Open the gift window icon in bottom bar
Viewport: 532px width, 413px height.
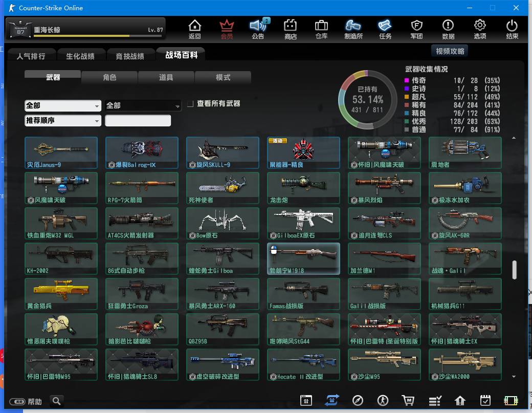click(x=306, y=401)
